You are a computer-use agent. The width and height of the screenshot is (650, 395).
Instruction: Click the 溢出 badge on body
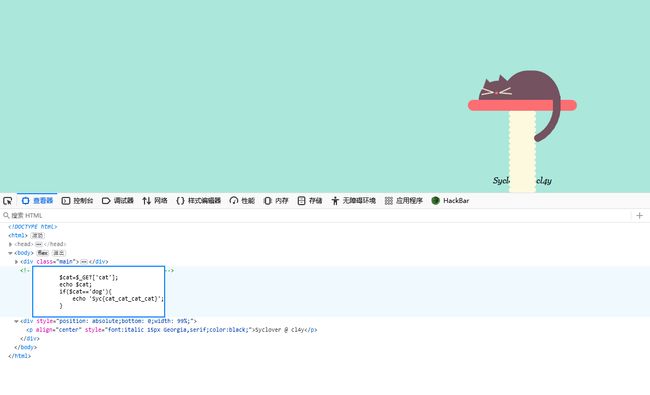[x=58, y=253]
